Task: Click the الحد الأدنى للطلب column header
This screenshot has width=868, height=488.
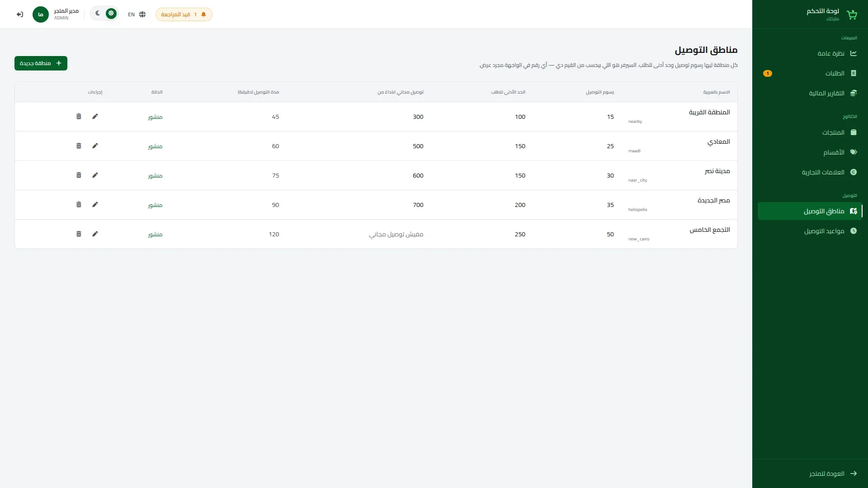Action: pos(508,92)
